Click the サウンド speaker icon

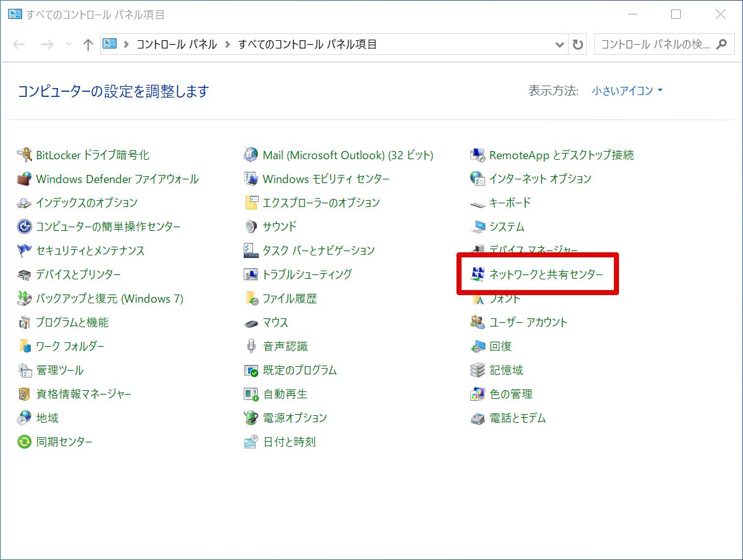coord(251,227)
